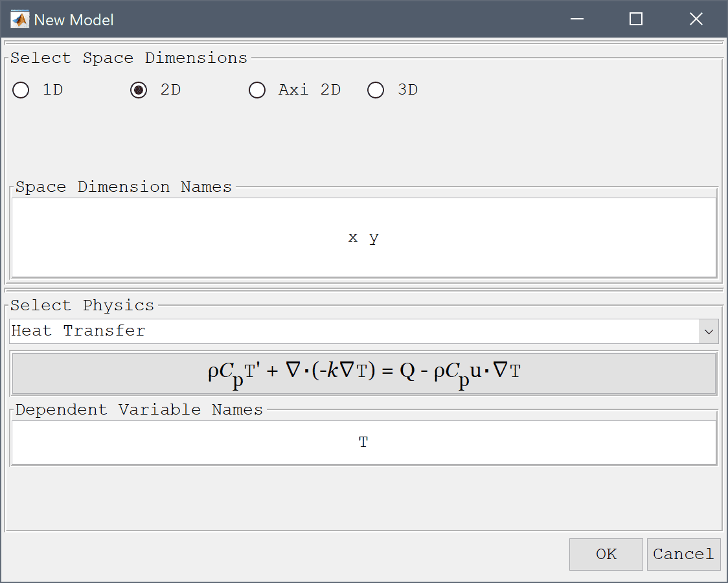Select the 3D space dimension option
The height and width of the screenshot is (583, 728).
click(376, 90)
